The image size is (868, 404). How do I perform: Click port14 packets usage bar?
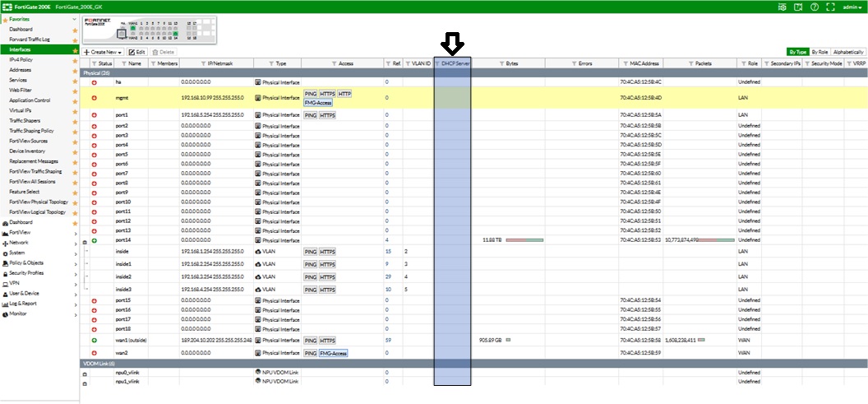(716, 240)
